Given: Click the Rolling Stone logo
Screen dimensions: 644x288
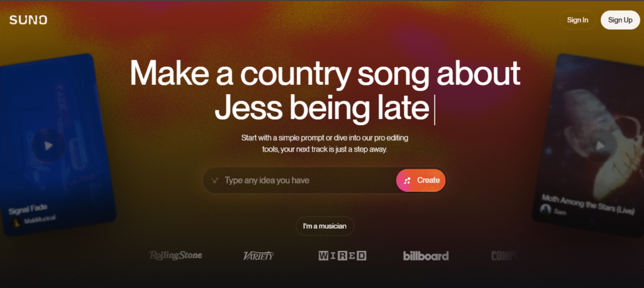Looking at the screenshot, I should coord(176,255).
